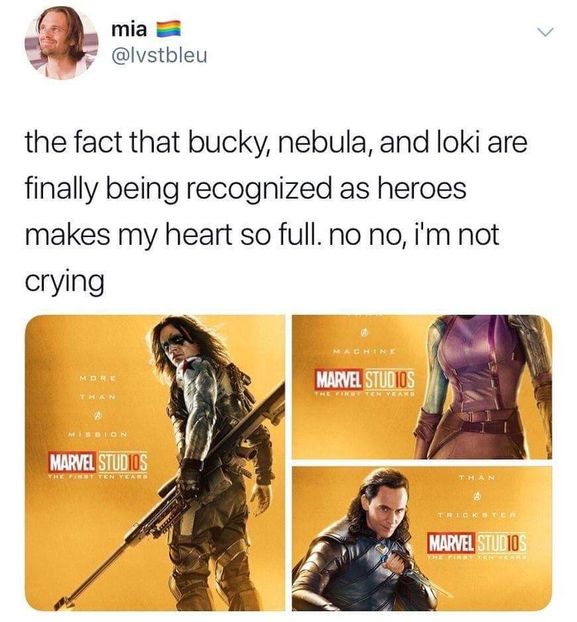The height and width of the screenshot is (622, 577).
Task: Click the word crying in the tweet
Action: (65, 282)
